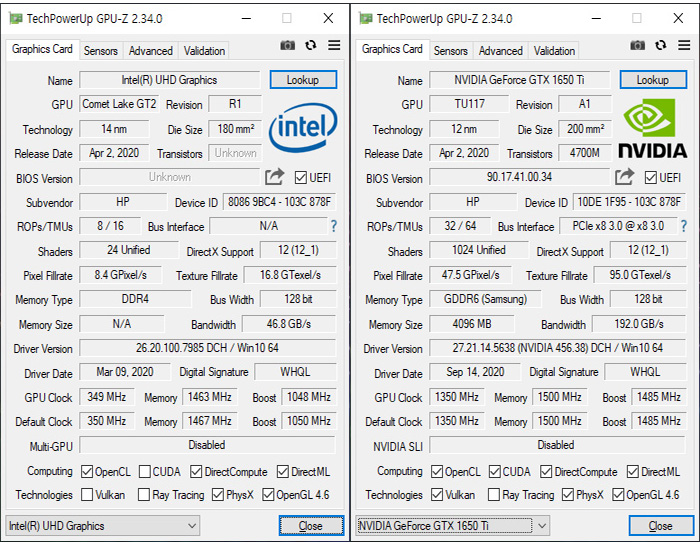This screenshot has height=544, width=700.
Task: Click the Comet Lake GT2 GPU field
Action: [119, 104]
